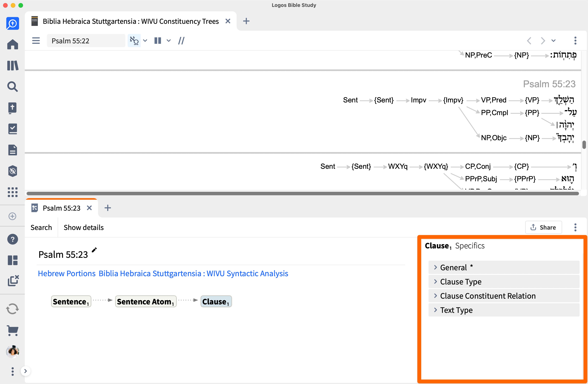
Task: Open the Documents page icon
Action: click(13, 150)
